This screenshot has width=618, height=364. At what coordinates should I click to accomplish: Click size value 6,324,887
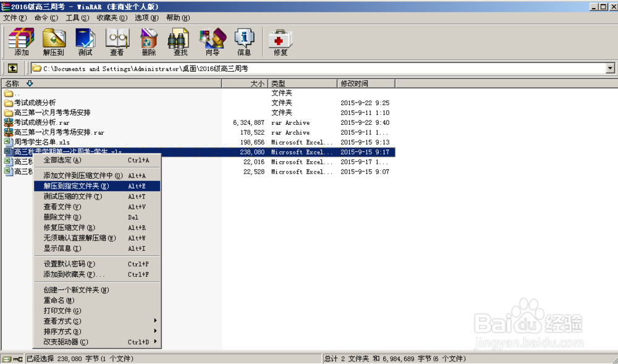248,123
